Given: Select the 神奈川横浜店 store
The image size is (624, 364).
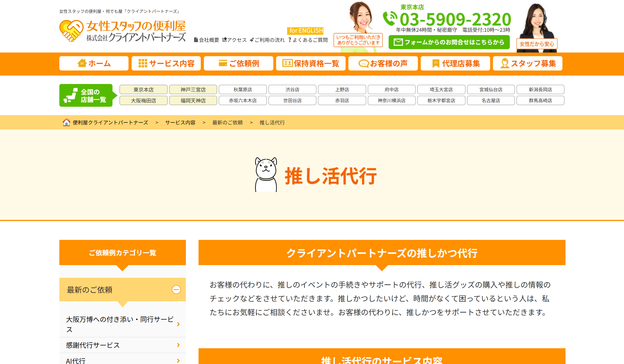Looking at the screenshot, I should [x=392, y=101].
